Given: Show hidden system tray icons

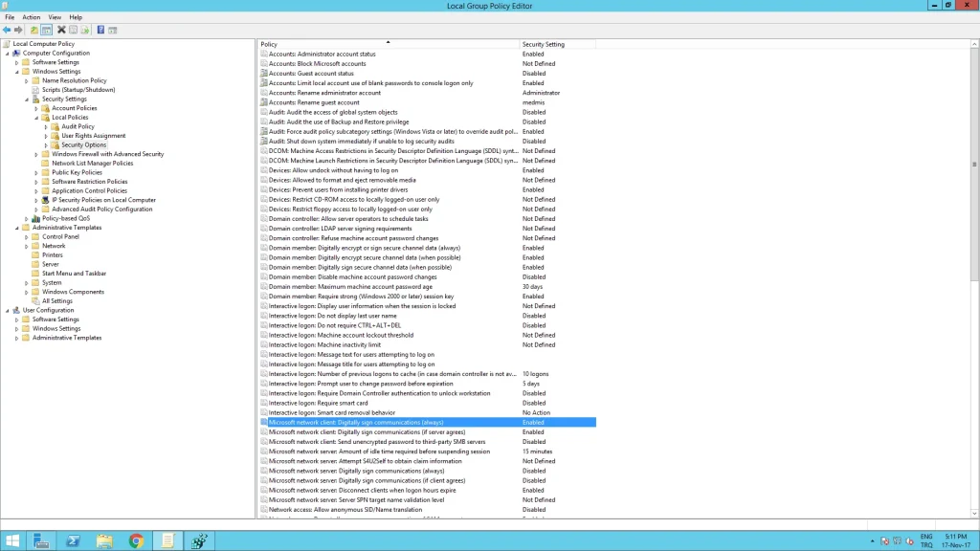Looking at the screenshot, I should point(870,540).
